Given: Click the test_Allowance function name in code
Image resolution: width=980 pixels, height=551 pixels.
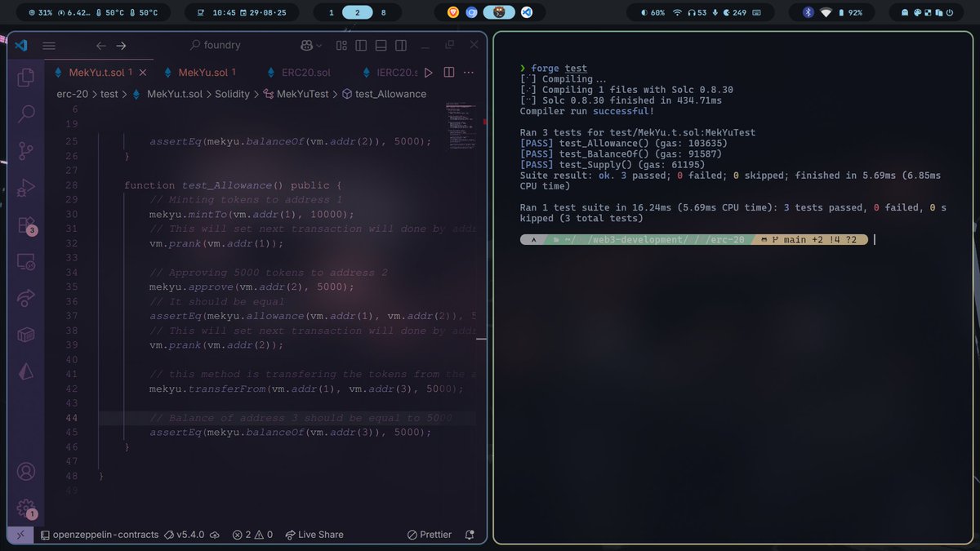Looking at the screenshot, I should point(232,185).
